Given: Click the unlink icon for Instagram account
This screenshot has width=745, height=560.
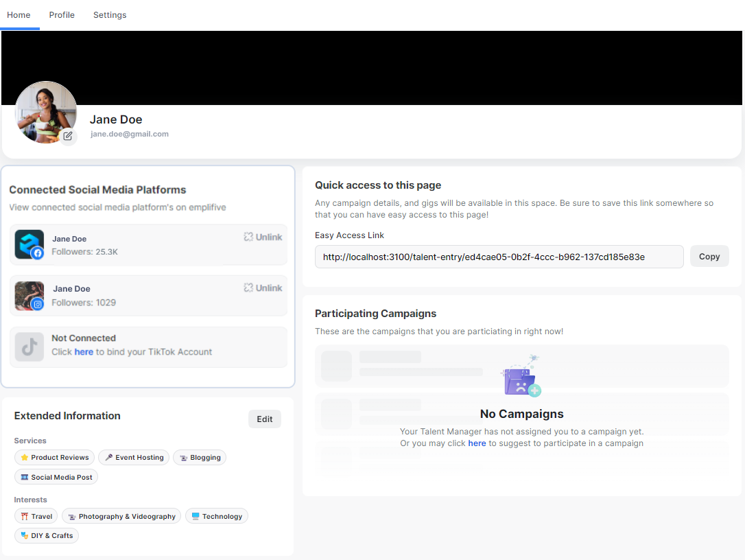Looking at the screenshot, I should pos(248,288).
